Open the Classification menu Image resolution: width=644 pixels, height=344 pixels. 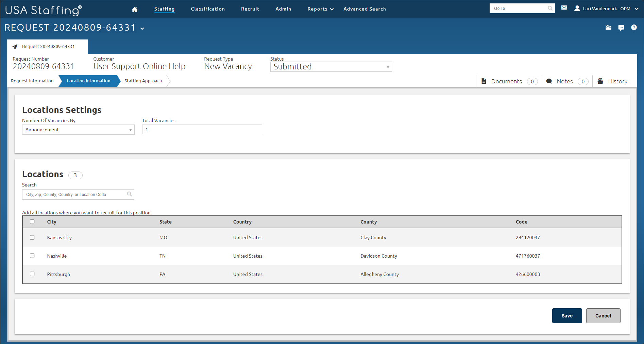tap(208, 9)
